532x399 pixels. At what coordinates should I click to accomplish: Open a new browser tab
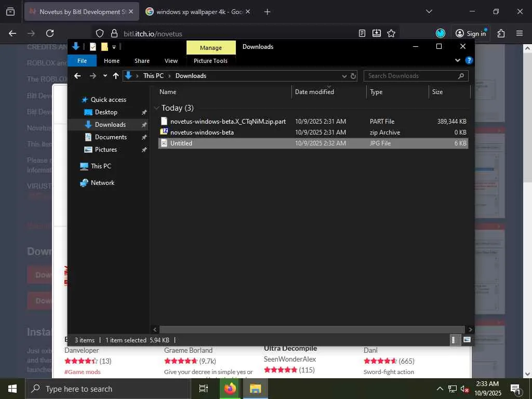[268, 12]
